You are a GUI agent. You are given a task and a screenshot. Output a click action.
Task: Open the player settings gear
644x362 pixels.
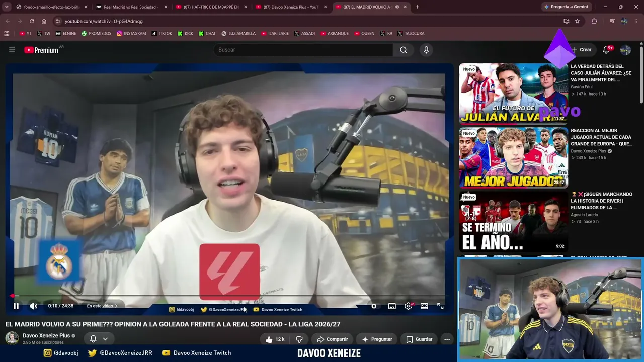point(408,306)
